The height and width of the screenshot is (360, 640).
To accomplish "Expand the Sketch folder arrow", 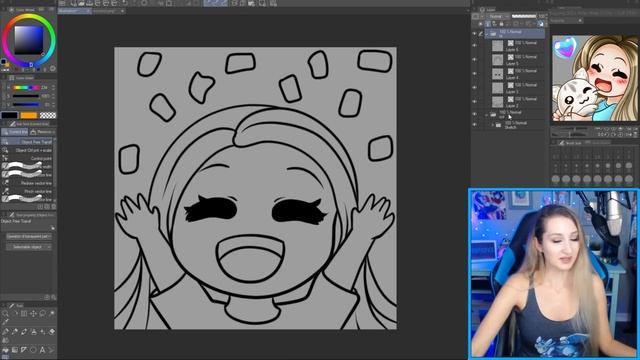I will click(x=492, y=124).
